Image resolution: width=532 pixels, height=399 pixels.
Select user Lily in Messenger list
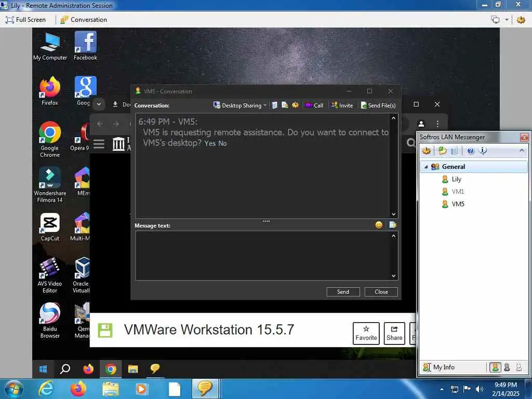click(x=456, y=179)
